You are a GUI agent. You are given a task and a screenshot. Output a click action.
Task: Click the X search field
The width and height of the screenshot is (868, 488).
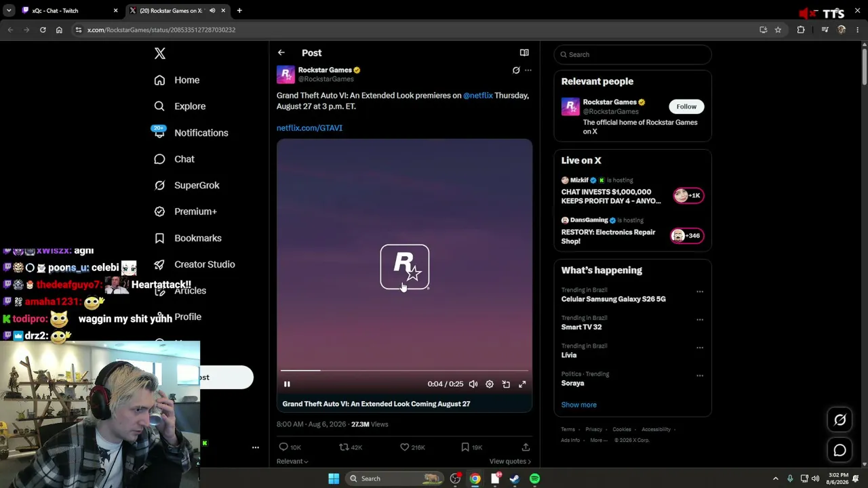[x=633, y=54]
